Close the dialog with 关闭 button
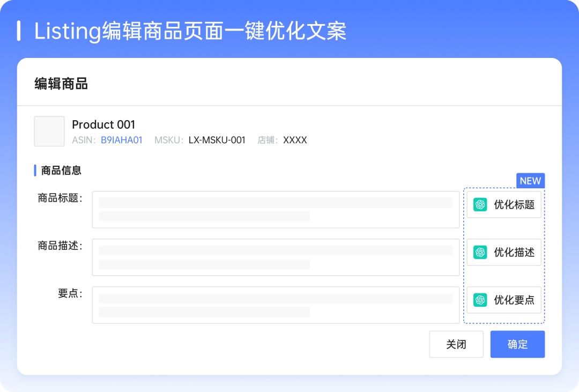The width and height of the screenshot is (579, 392). [x=456, y=344]
